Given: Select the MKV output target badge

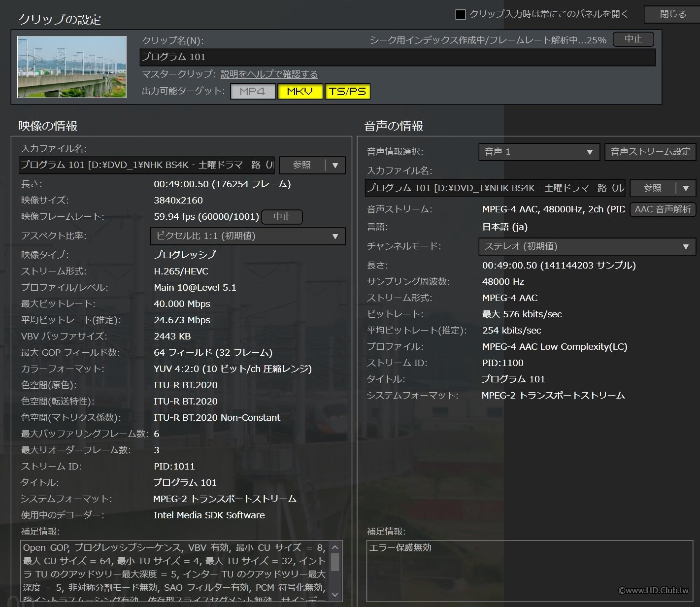Looking at the screenshot, I should [x=300, y=92].
